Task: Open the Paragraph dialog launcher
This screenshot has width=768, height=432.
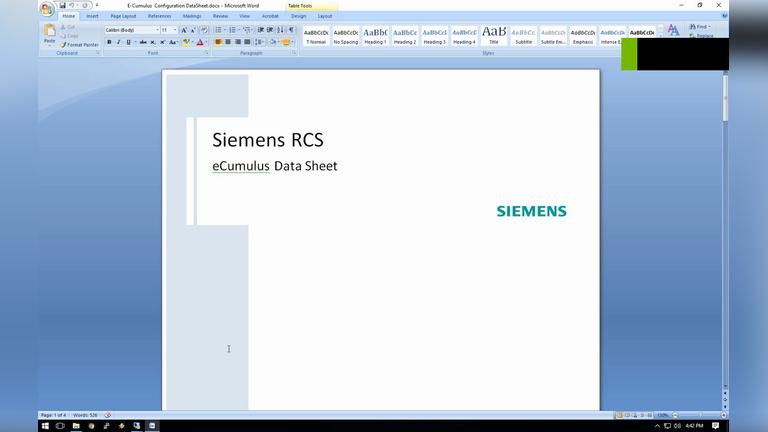Action: (x=294, y=53)
